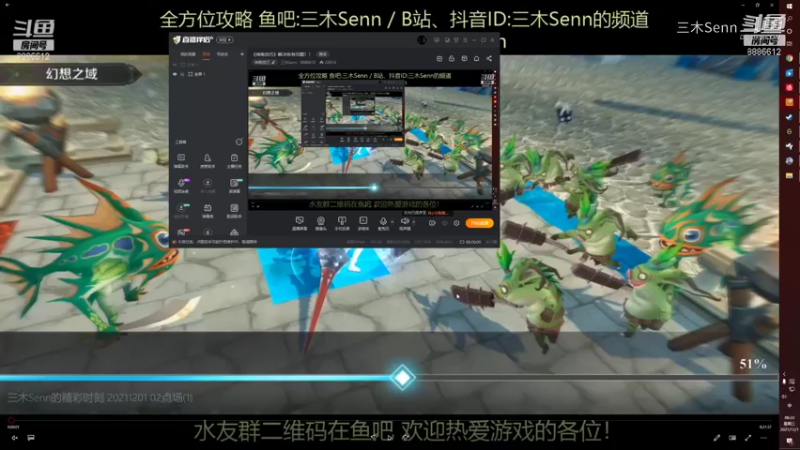
Task: Toggle preview eye icon beside start-stream button
Action: pos(432,223)
